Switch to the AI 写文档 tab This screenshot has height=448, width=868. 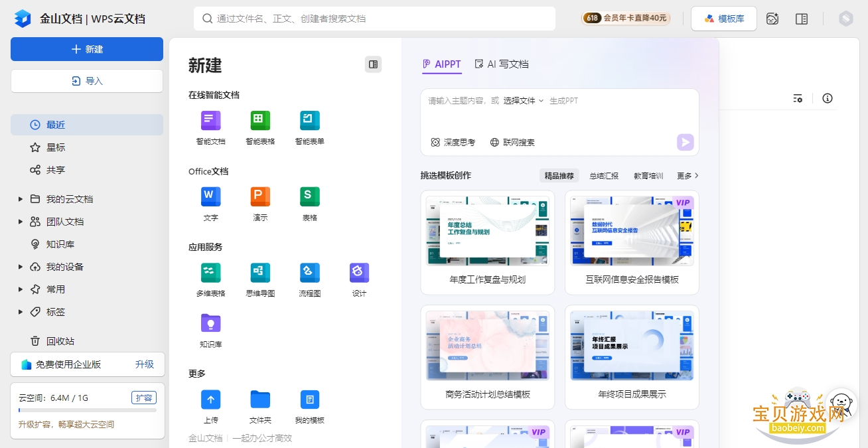click(x=502, y=64)
